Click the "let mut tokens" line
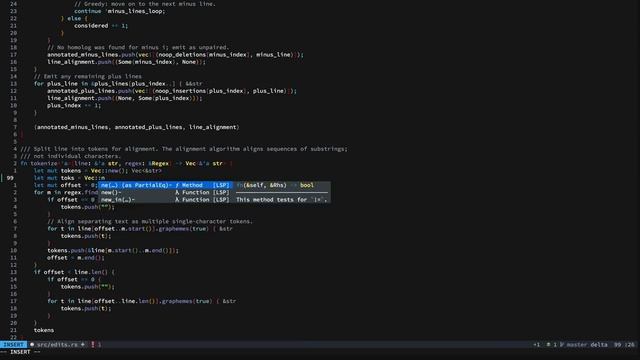The image size is (640, 360). (x=98, y=171)
